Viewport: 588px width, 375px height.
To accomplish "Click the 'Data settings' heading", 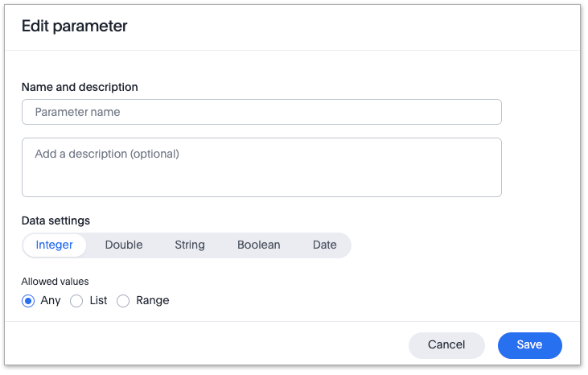I will click(x=56, y=220).
